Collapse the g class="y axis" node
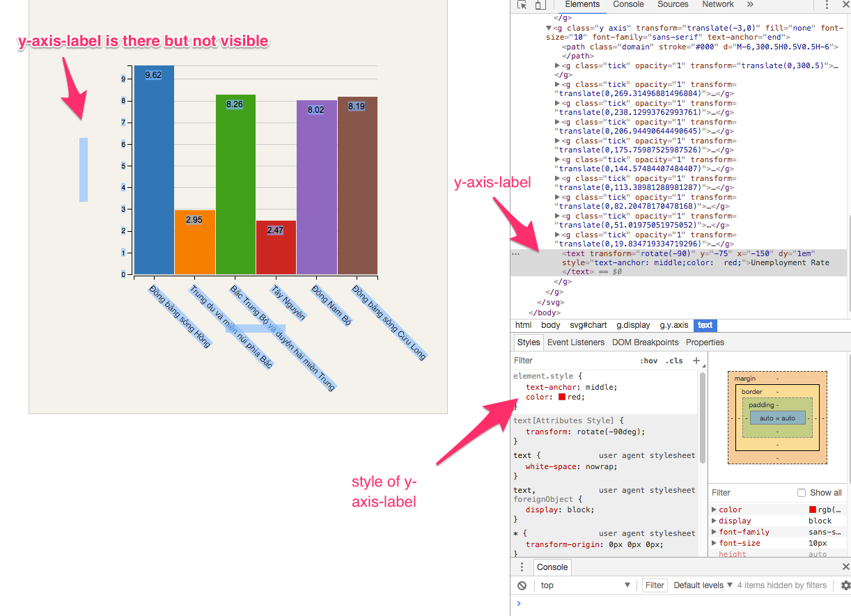851x616 pixels. [549, 28]
